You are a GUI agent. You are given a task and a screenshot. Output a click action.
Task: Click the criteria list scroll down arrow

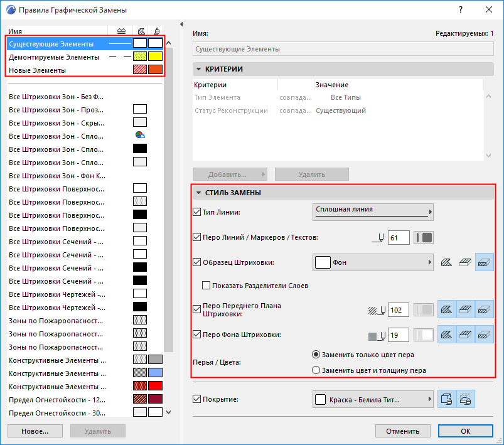coord(488,156)
